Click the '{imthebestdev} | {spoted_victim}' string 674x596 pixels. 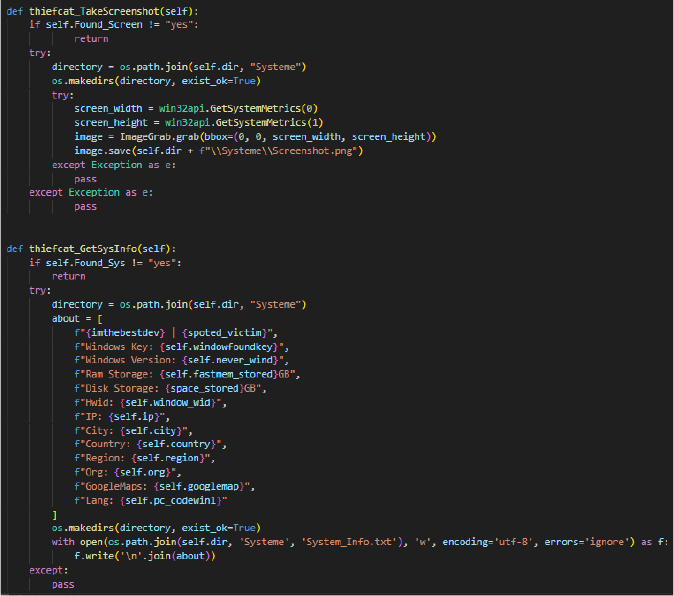(176, 333)
